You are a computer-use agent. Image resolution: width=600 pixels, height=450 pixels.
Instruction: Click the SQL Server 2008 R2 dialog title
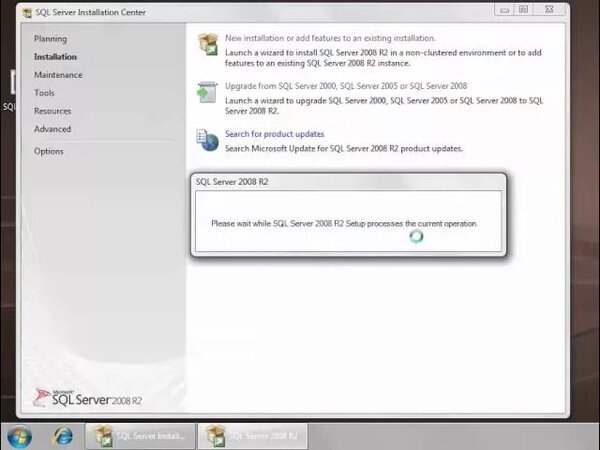[x=232, y=182]
